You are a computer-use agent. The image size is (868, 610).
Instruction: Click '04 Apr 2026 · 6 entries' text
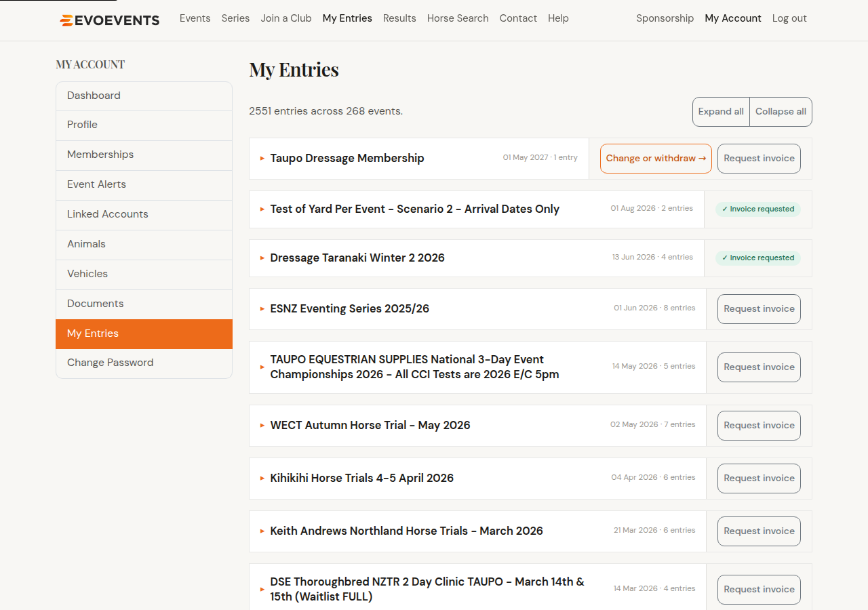tap(653, 478)
